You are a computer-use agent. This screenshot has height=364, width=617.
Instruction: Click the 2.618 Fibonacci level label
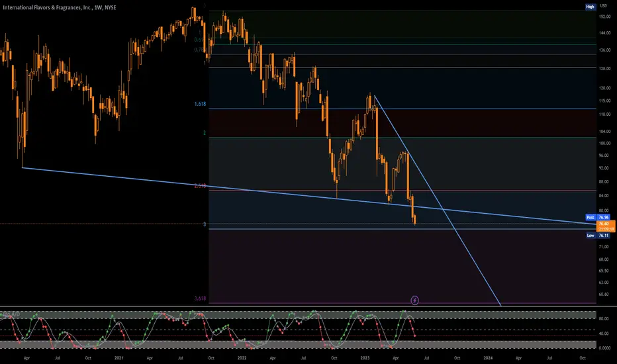coord(201,186)
